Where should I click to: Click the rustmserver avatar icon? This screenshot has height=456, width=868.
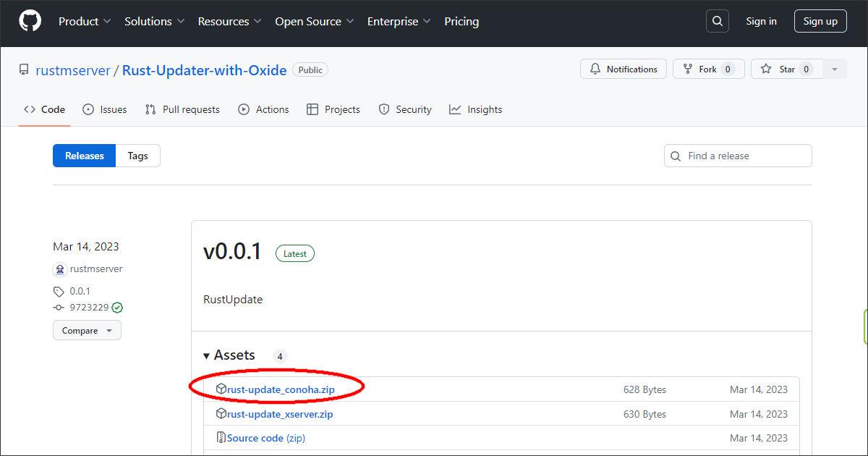click(x=60, y=269)
